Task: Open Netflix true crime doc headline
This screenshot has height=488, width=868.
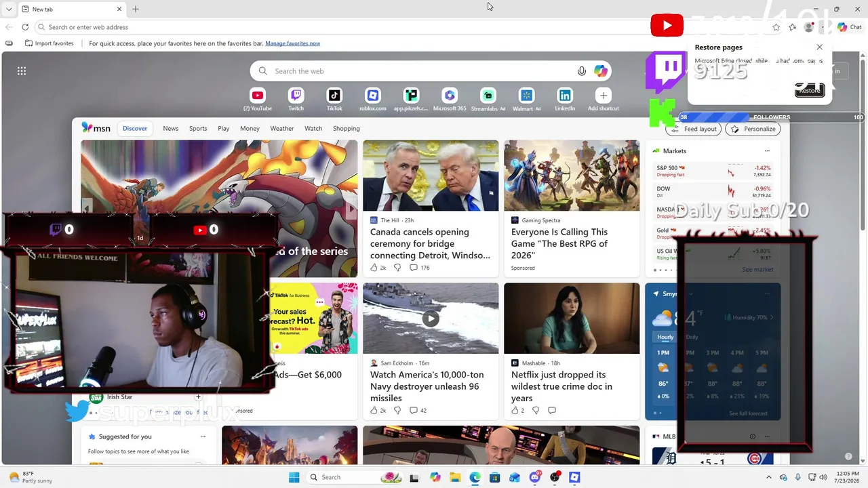Action: click(561, 386)
